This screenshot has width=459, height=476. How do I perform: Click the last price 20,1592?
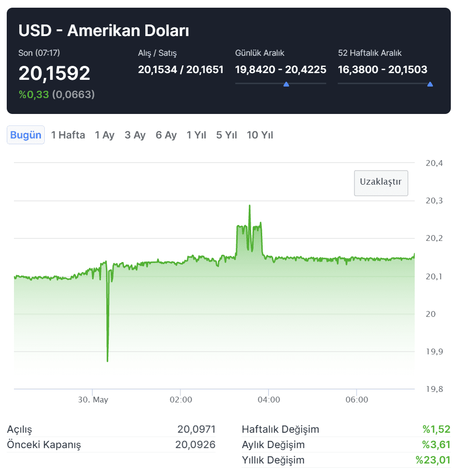54,73
